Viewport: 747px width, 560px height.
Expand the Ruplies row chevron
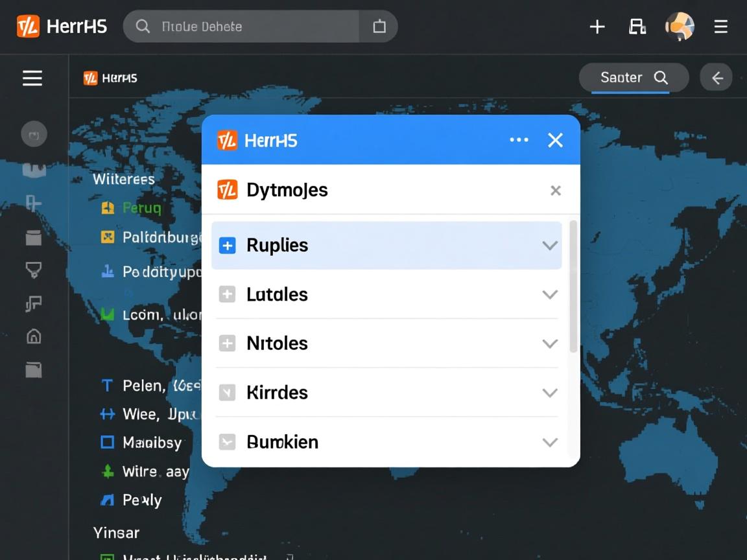(550, 246)
